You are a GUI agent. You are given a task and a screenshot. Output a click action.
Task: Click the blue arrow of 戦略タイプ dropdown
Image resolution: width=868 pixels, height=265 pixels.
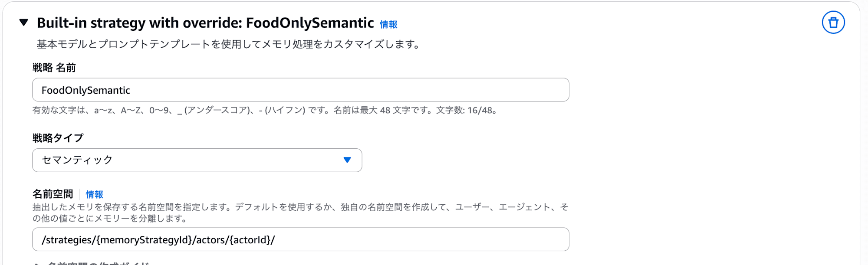pyautogui.click(x=347, y=160)
